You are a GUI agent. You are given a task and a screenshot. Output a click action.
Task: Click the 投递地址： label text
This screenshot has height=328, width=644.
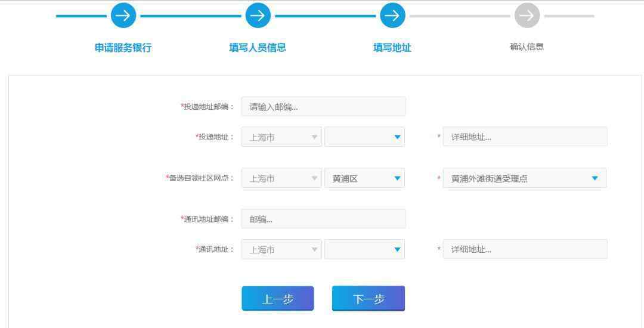click(x=215, y=137)
